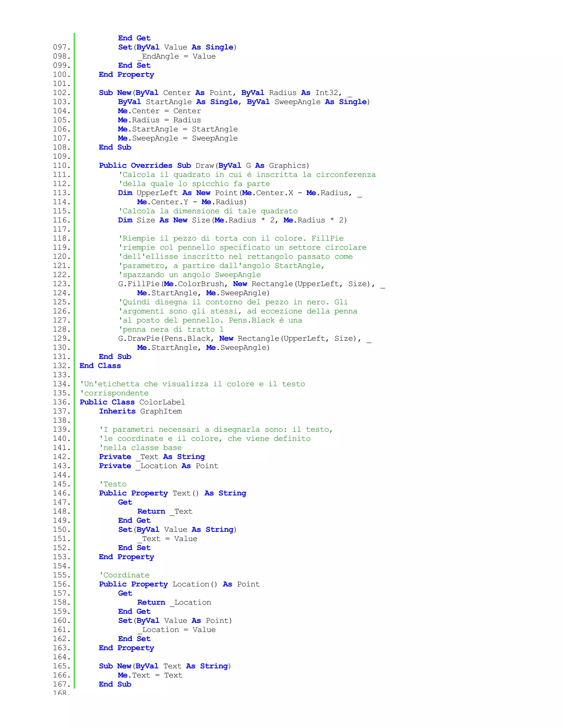This screenshot has height=728, width=563.
Task: Click 'Me.Center.Y - Me.Radius)' line
Action: 192,202
